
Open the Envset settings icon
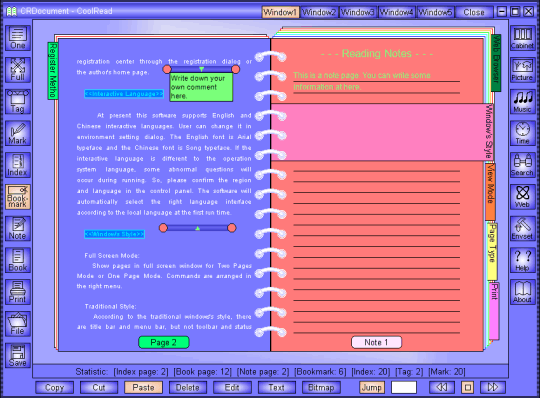click(522, 228)
